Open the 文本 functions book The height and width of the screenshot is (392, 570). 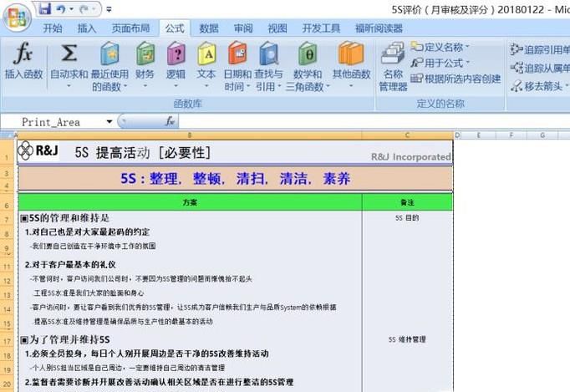click(x=206, y=53)
